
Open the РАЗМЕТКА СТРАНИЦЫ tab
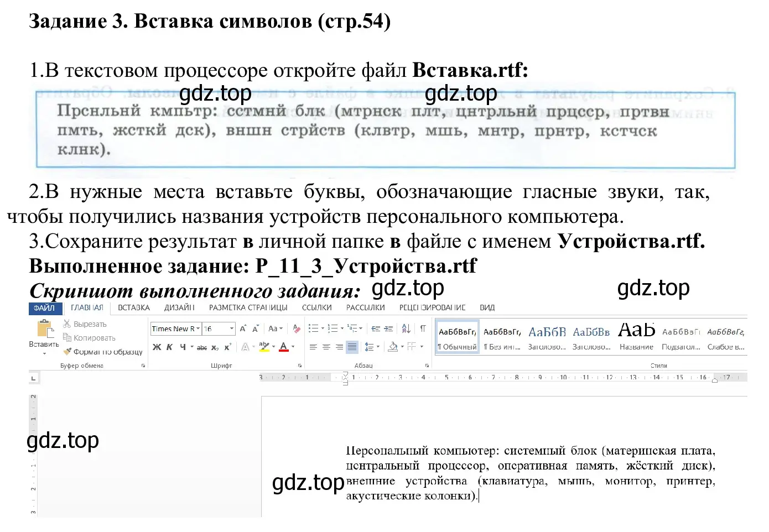pyautogui.click(x=248, y=307)
